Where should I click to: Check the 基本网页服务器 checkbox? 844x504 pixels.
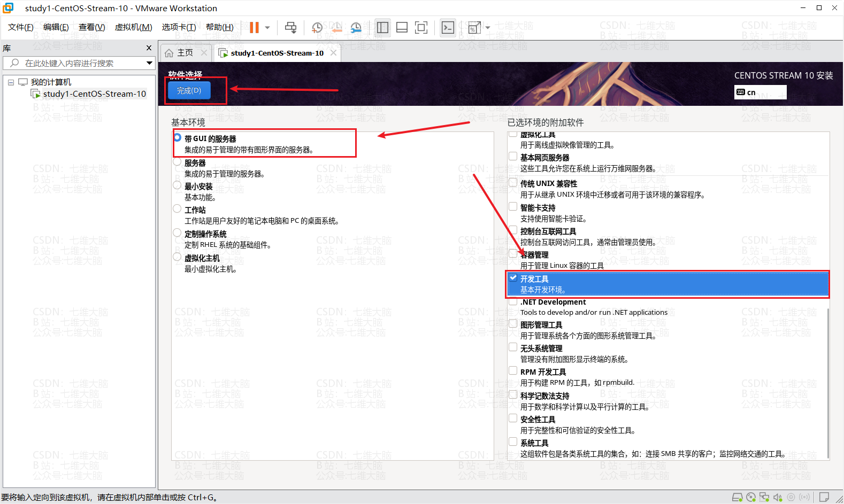pos(513,157)
